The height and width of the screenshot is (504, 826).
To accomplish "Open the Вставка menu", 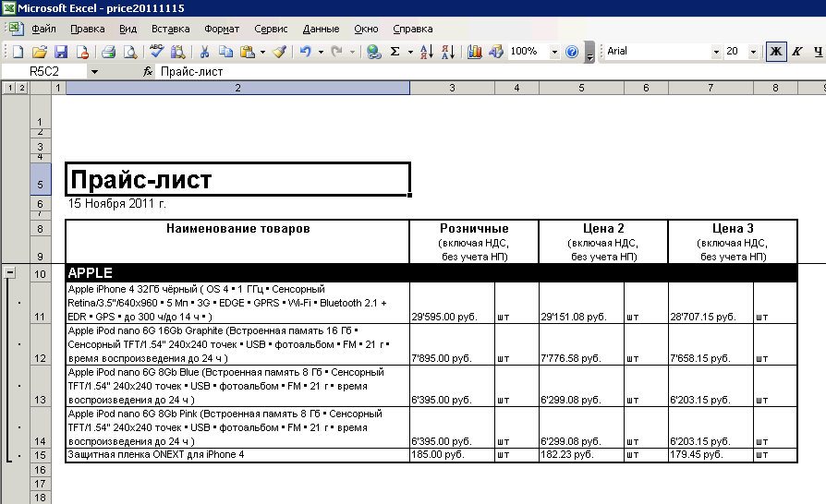I will (x=170, y=29).
